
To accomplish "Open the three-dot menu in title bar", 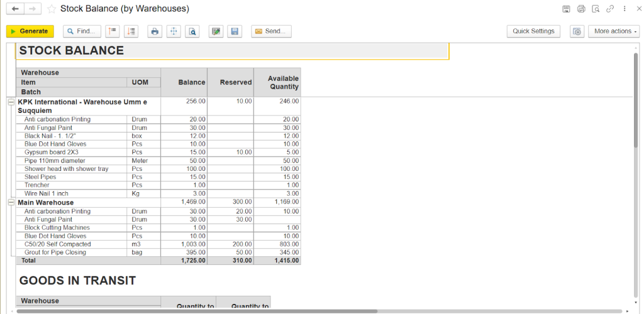I will coord(625,9).
